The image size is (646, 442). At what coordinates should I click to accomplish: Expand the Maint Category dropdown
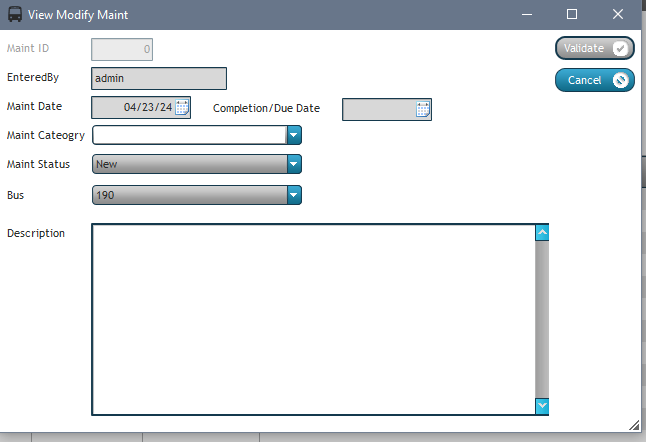(294, 135)
